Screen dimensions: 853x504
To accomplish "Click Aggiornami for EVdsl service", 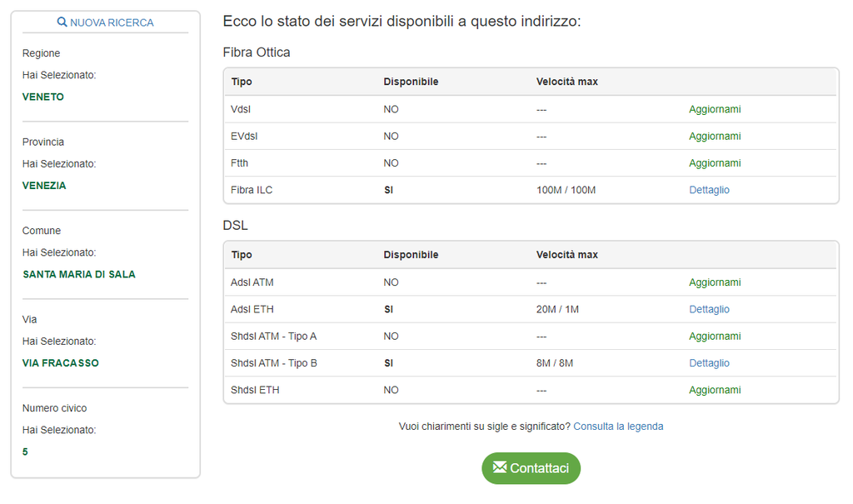I will click(715, 136).
